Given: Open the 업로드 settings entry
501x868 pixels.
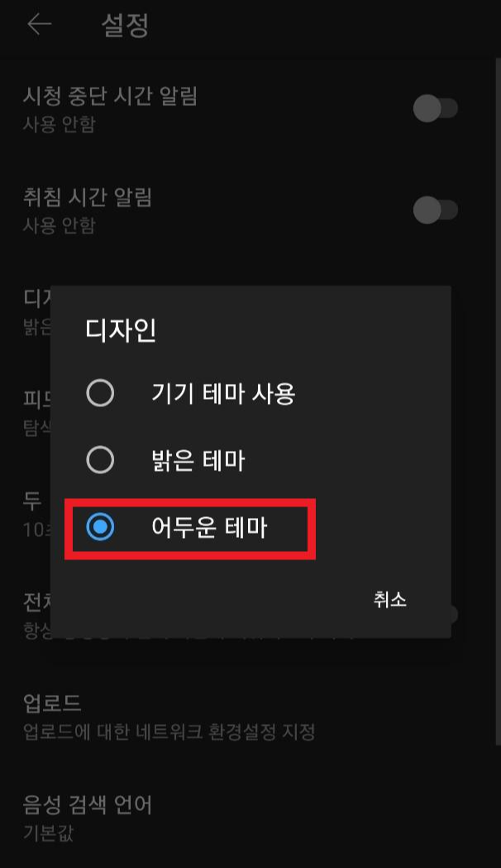Looking at the screenshot, I should (250, 717).
